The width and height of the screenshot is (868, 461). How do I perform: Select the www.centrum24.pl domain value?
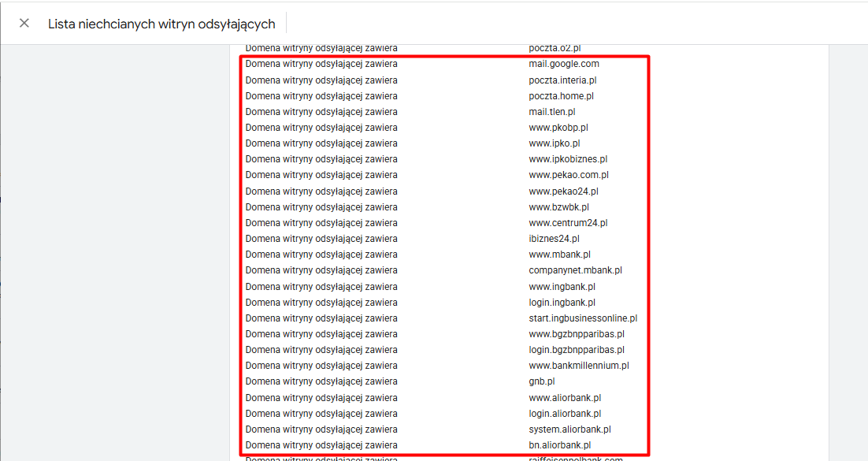(568, 223)
